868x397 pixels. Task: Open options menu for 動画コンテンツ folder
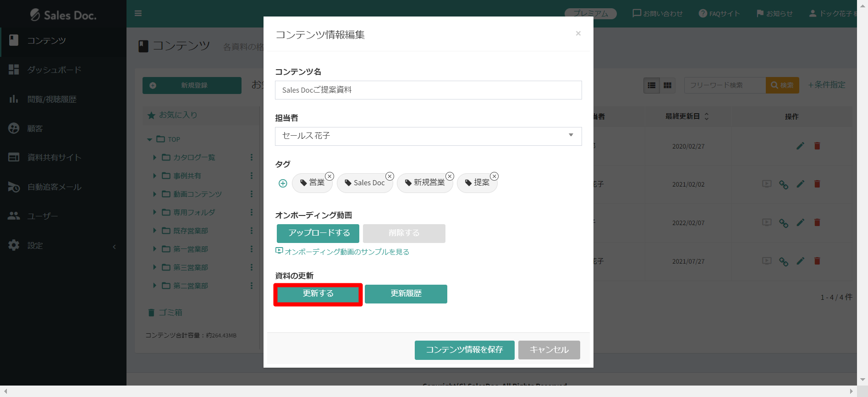251,194
